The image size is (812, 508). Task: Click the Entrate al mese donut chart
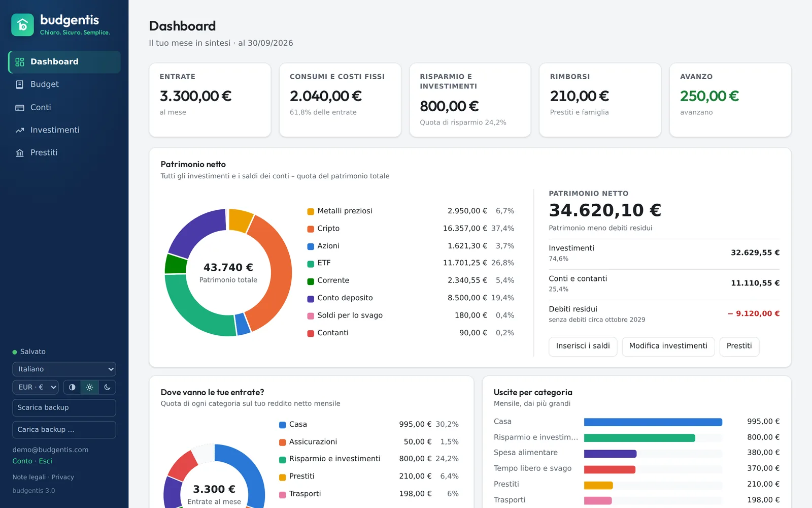[214, 476]
